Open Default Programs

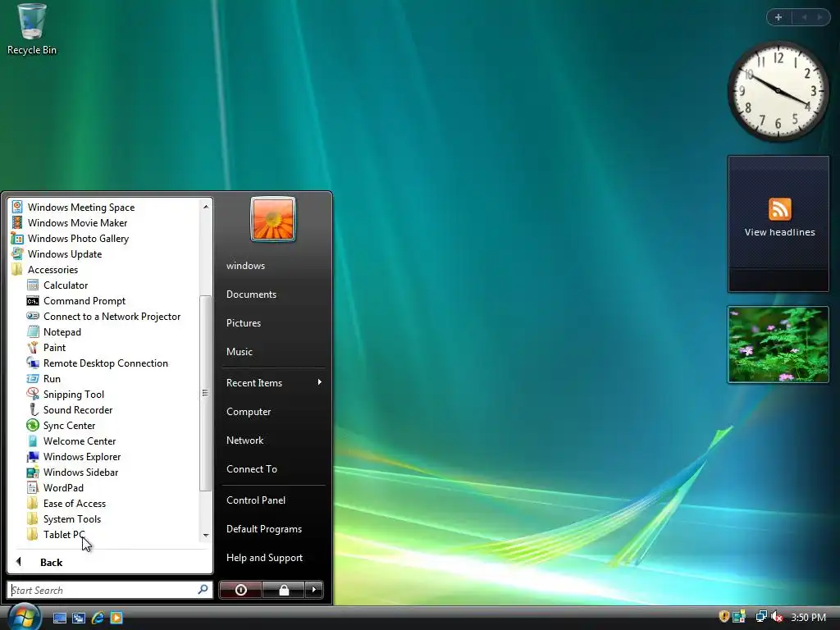(264, 529)
